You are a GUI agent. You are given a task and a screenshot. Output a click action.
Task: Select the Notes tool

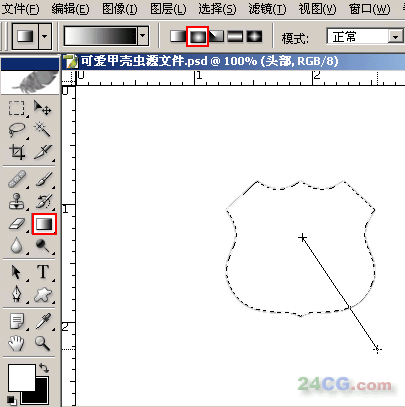[x=17, y=321]
